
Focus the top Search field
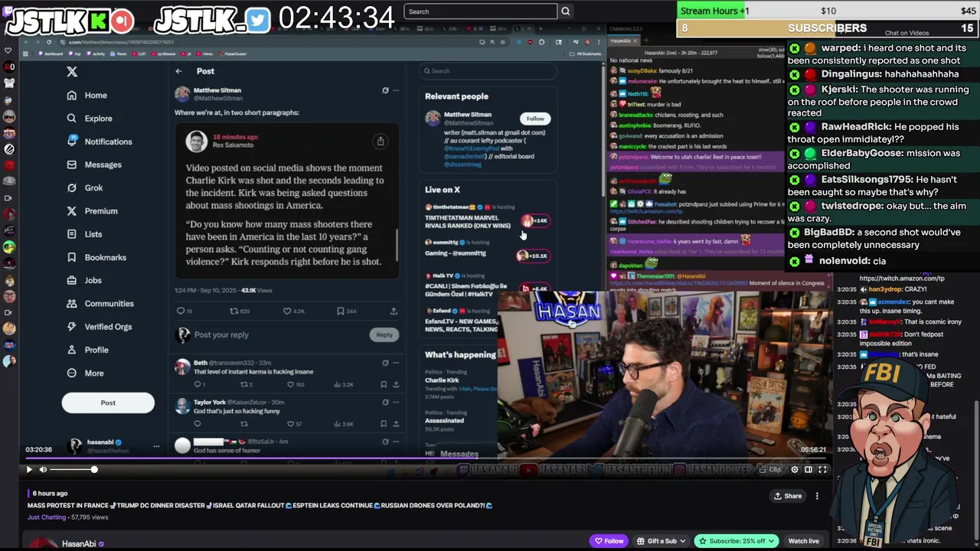click(x=480, y=11)
